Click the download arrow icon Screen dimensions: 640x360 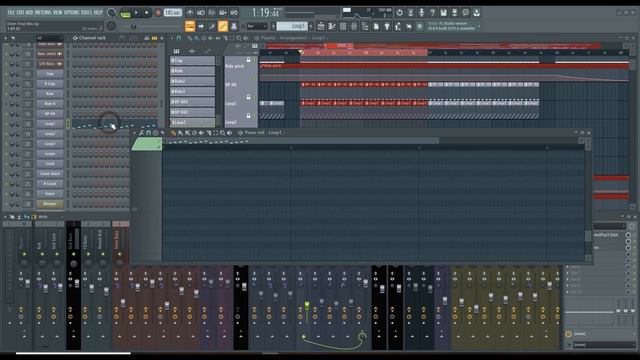(477, 13)
